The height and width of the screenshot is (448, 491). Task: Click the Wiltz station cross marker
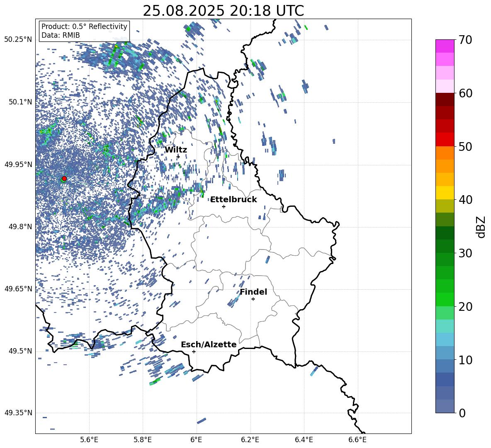(178, 156)
